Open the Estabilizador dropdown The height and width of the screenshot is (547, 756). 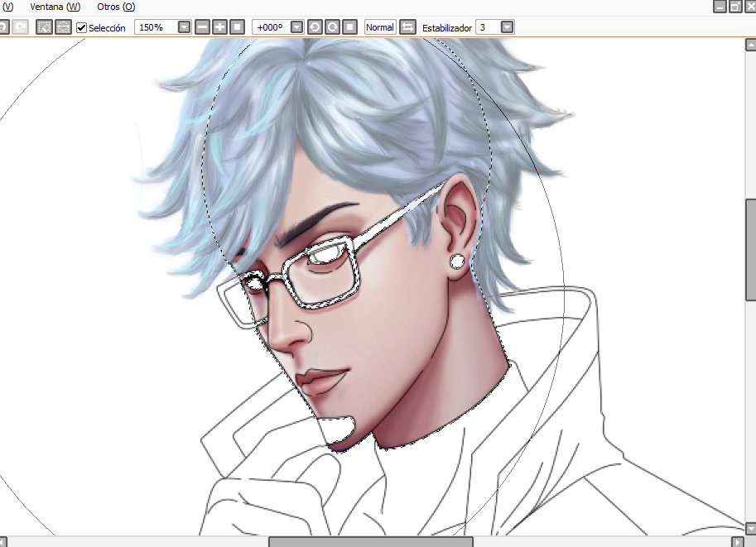tap(508, 27)
